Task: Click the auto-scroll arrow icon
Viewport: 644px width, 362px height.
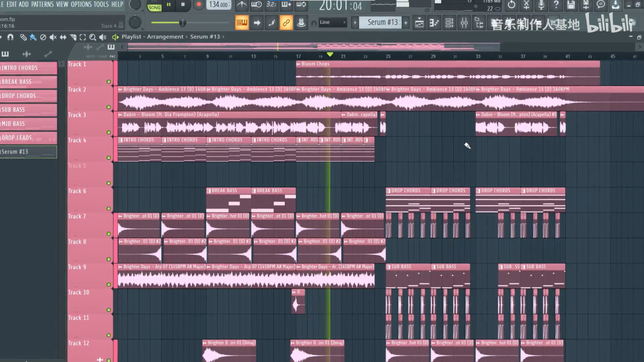Action: (257, 23)
